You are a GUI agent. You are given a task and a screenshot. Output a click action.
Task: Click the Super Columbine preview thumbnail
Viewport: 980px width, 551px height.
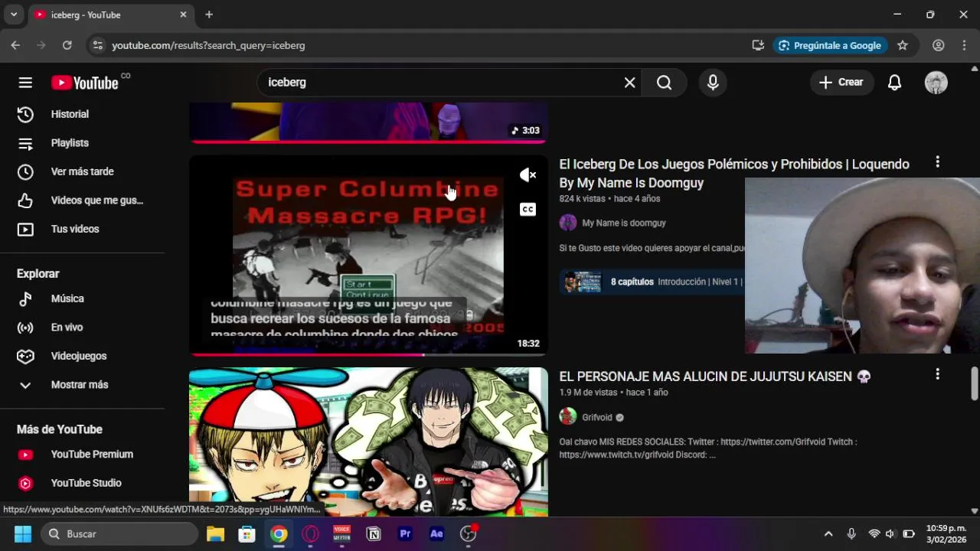pos(368,256)
